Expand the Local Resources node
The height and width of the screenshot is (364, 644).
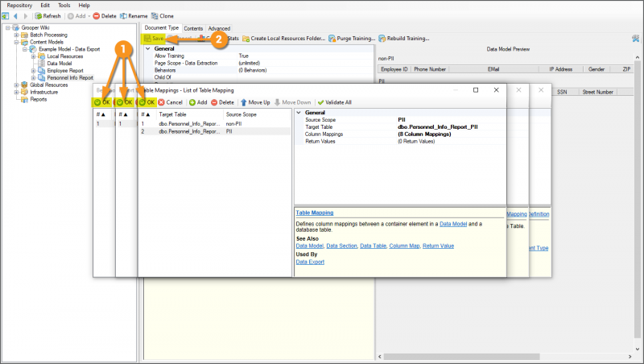click(33, 56)
